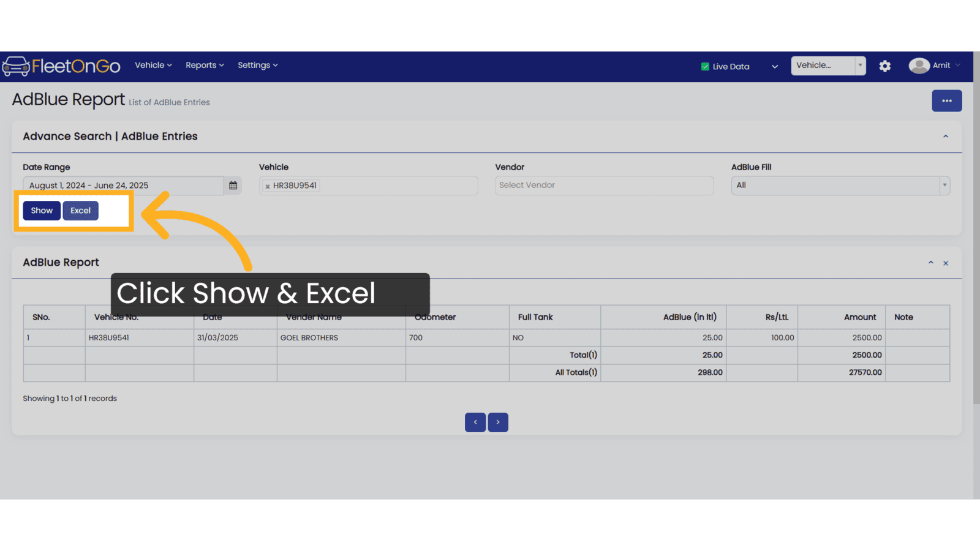This screenshot has height=551, width=980.
Task: Open the three-dots options button
Action: (947, 101)
